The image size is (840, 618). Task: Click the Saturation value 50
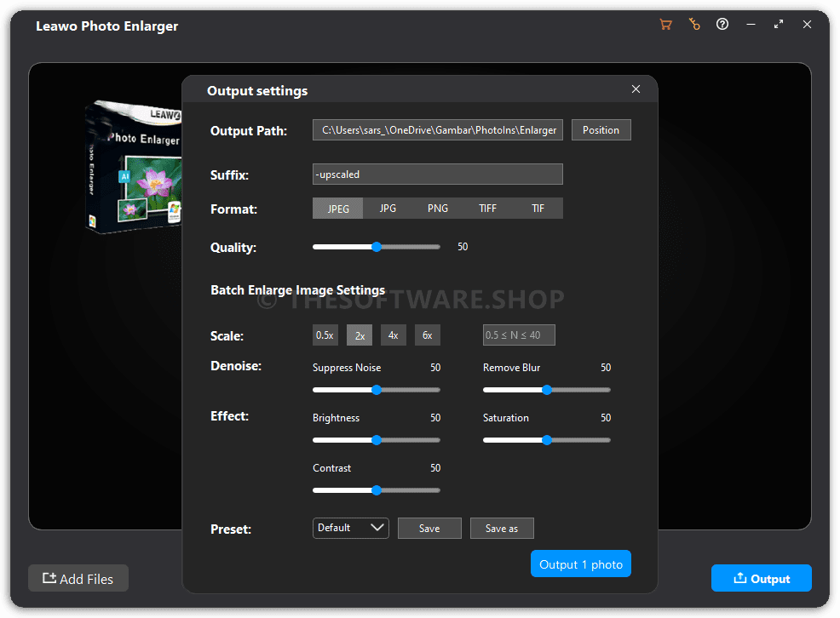click(606, 418)
